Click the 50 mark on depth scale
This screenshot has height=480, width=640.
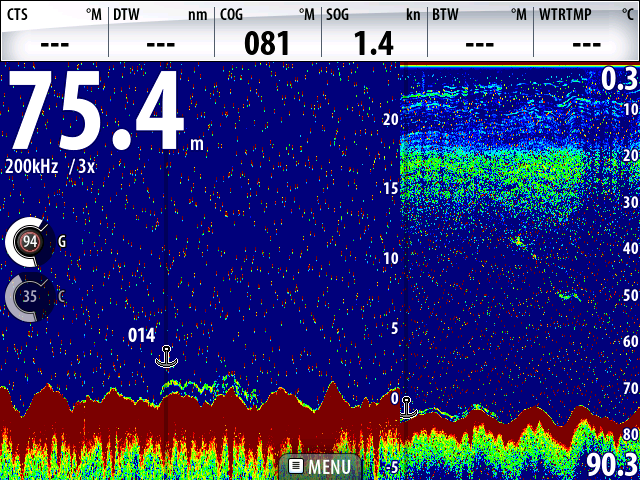coord(630,296)
